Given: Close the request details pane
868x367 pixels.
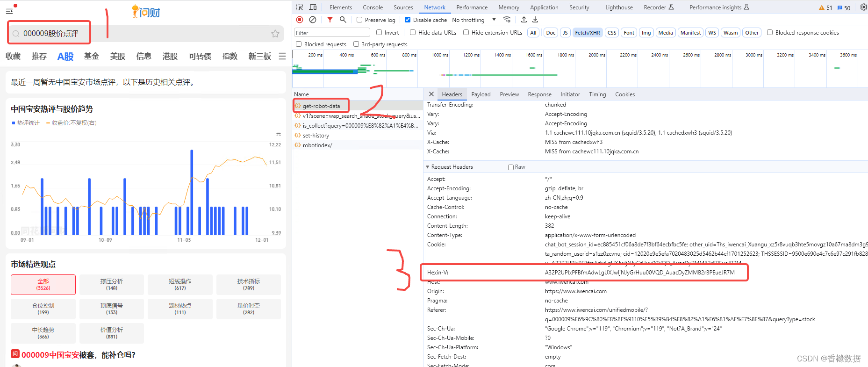Looking at the screenshot, I should point(431,94).
